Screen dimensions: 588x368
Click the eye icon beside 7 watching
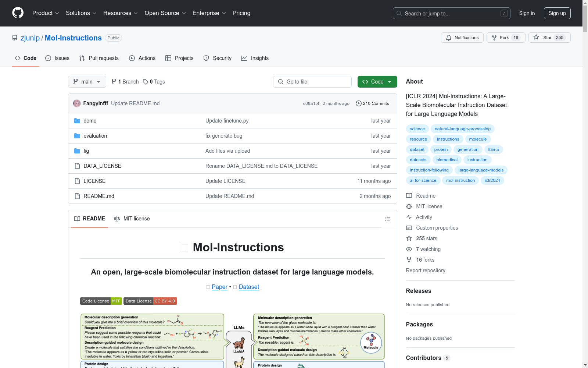coord(409,249)
